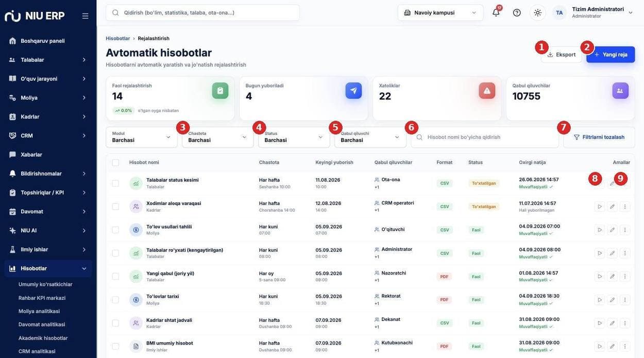The width and height of the screenshot is (644, 358).
Task: Tick the select-all checkbox in table header
Action: (x=115, y=162)
